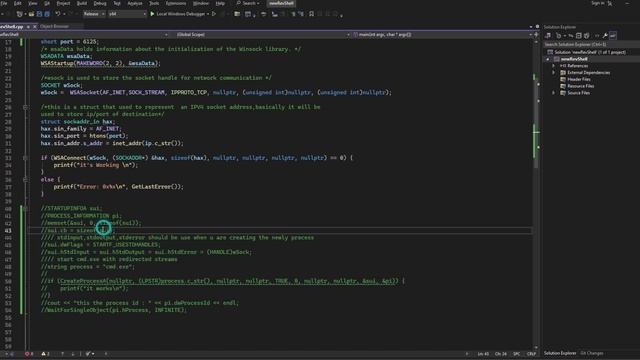Open the Build menu
This screenshot has width=640, height=360.
tap(82, 3)
